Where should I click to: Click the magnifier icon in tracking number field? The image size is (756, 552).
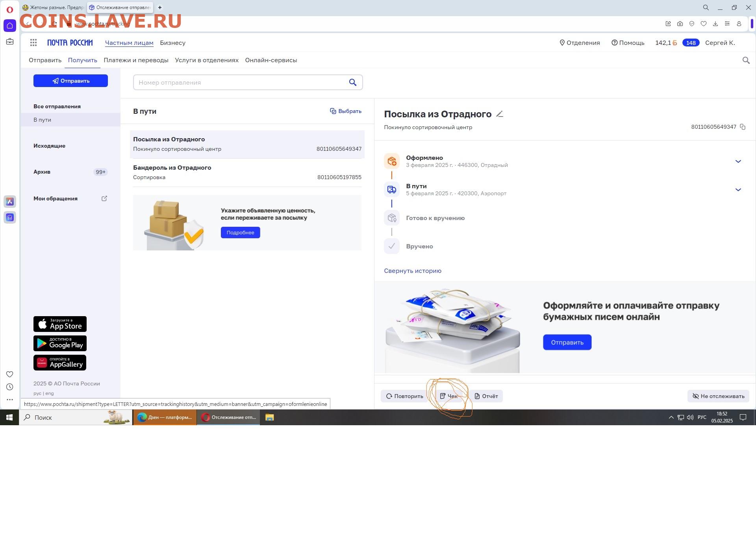point(352,82)
